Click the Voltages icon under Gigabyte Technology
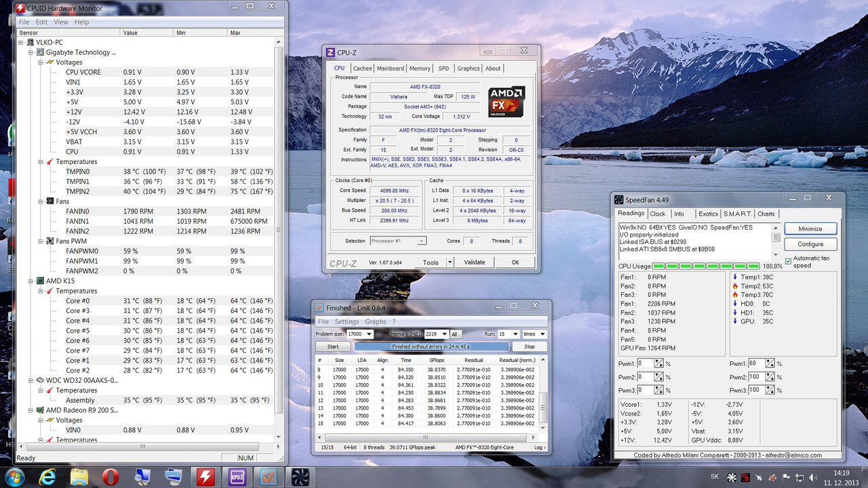Image resolution: width=868 pixels, height=488 pixels. click(x=50, y=62)
